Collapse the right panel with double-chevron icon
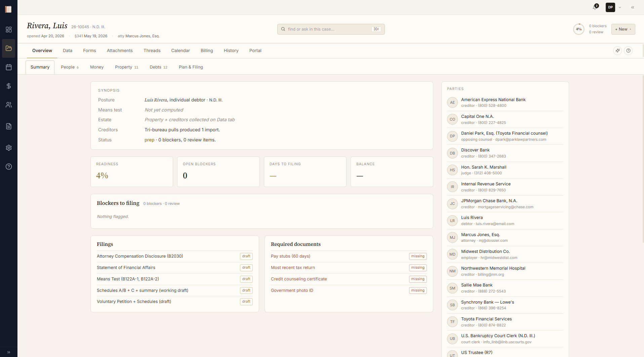644x357 pixels. click(x=633, y=7)
